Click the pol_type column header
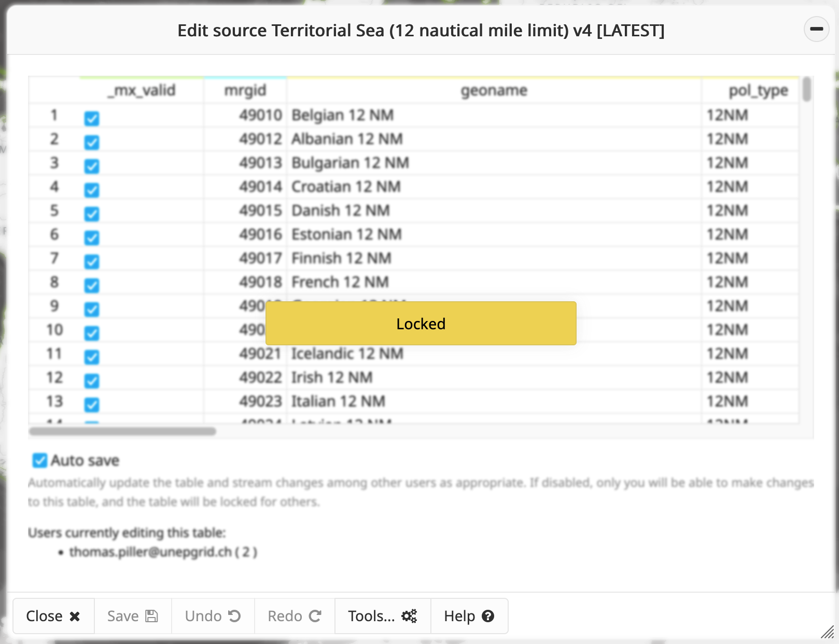The width and height of the screenshot is (839, 644). [758, 91]
